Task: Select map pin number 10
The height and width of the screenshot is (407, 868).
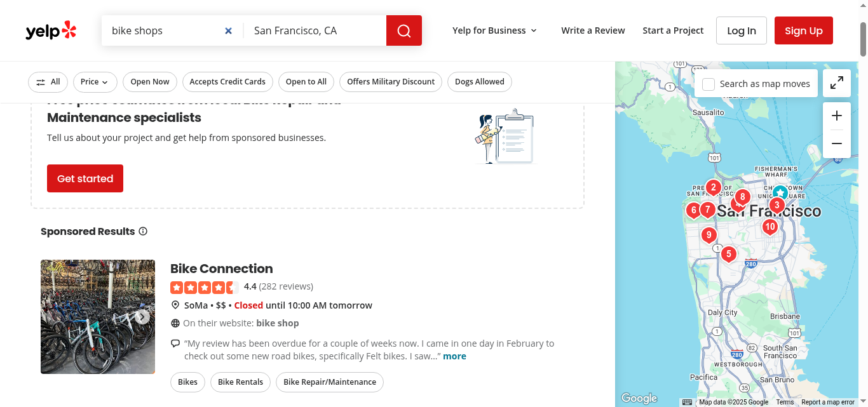Action: [770, 227]
